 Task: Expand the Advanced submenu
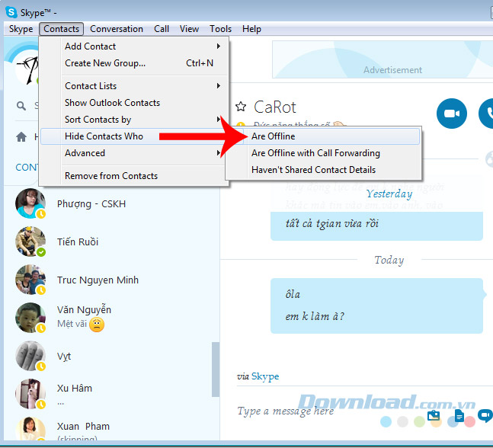tap(134, 153)
